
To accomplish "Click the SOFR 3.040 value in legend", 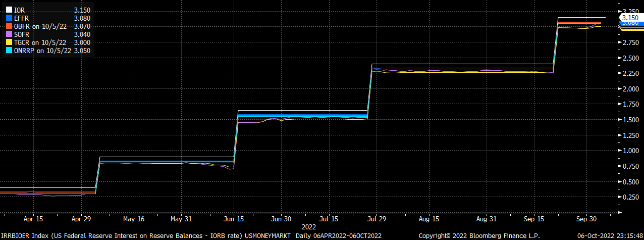I will coord(82,34).
